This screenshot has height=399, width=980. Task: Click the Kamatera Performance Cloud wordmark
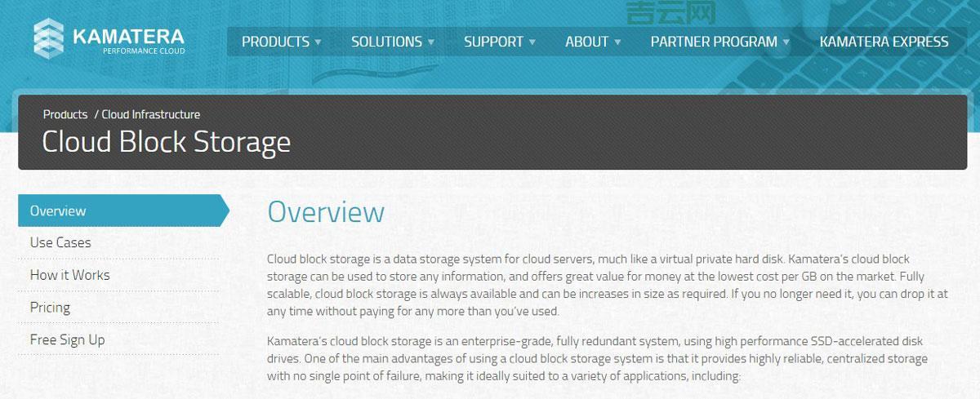[128, 41]
